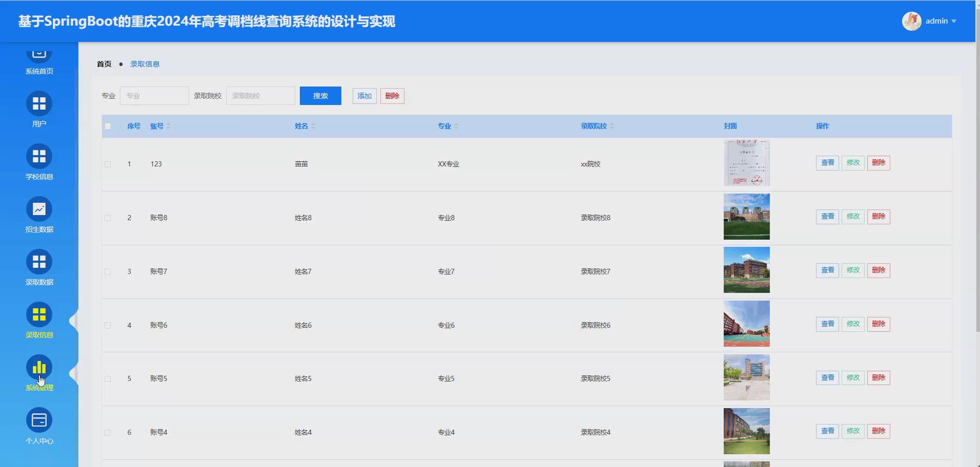
Task: Open the campus photo thumbnail for 账号8
Action: coord(746,216)
